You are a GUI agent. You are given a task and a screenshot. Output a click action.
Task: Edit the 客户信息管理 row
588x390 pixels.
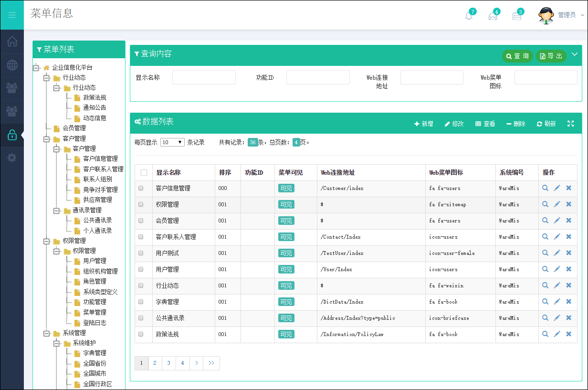(557, 188)
